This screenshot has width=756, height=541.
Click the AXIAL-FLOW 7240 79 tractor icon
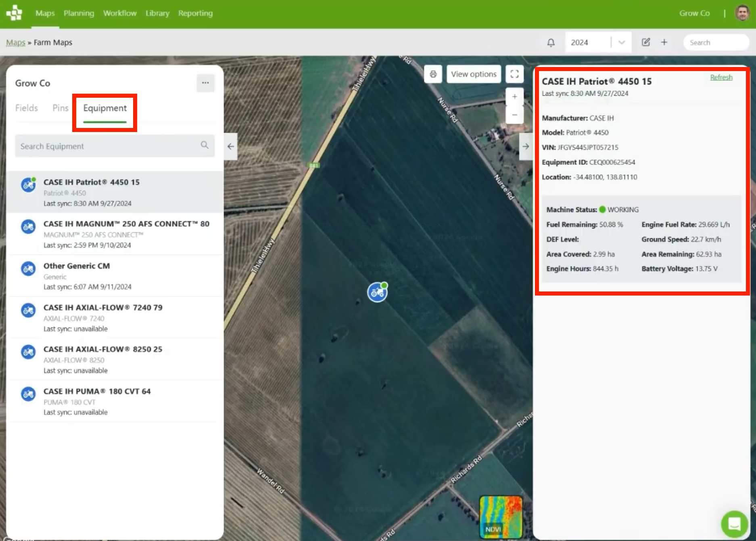tap(28, 310)
